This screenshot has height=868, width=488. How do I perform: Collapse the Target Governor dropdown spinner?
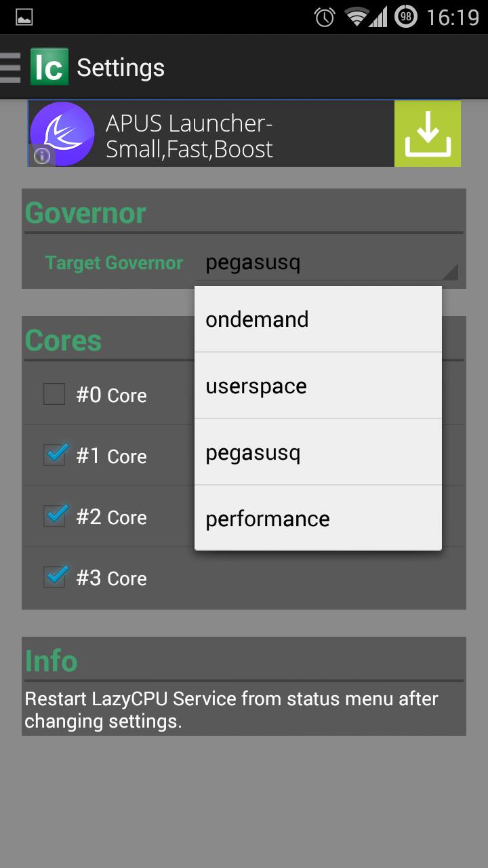point(326,263)
